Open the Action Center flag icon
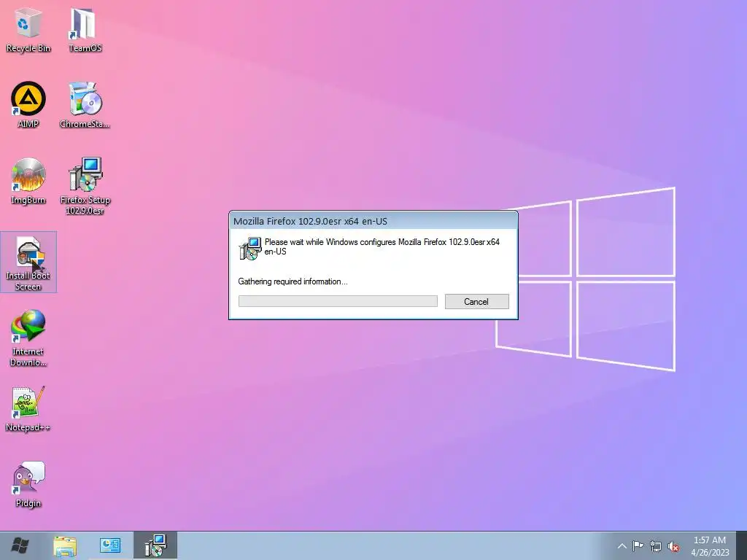 click(638, 546)
